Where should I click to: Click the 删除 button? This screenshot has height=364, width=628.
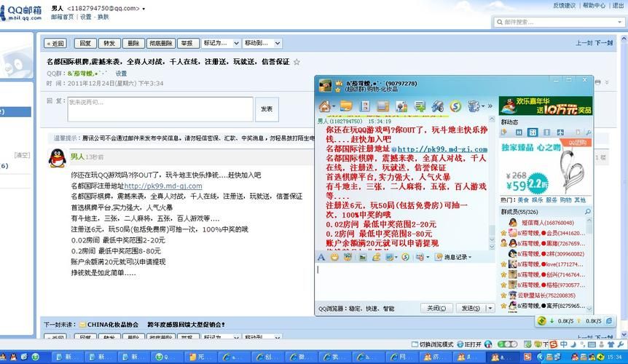133,43
